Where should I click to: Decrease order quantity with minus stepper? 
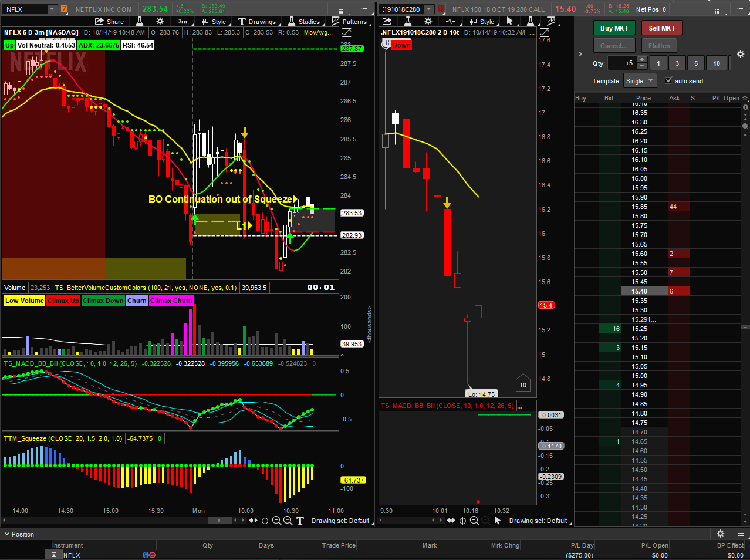click(x=642, y=67)
